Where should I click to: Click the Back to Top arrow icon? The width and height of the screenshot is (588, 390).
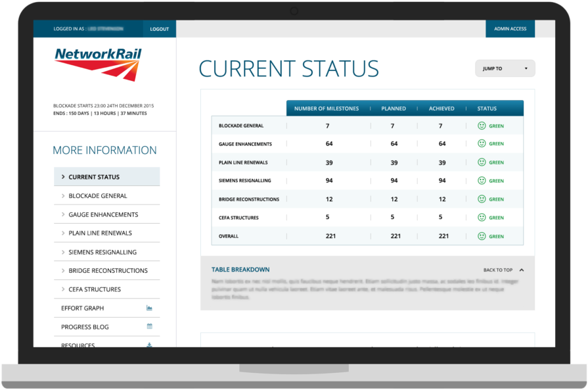[x=522, y=270]
